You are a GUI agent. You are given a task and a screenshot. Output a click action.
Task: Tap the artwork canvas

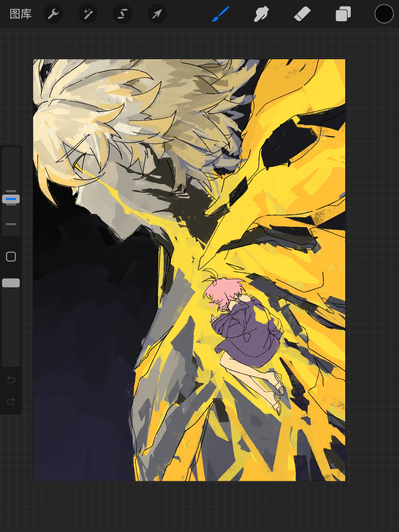(189, 270)
